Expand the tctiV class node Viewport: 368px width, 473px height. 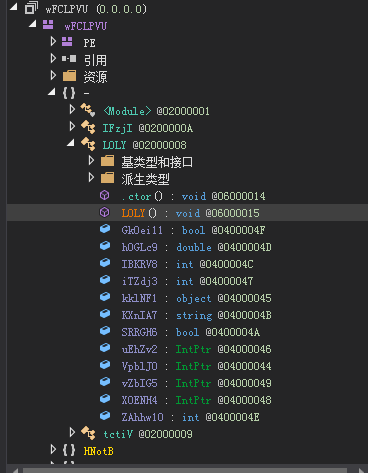(72, 432)
